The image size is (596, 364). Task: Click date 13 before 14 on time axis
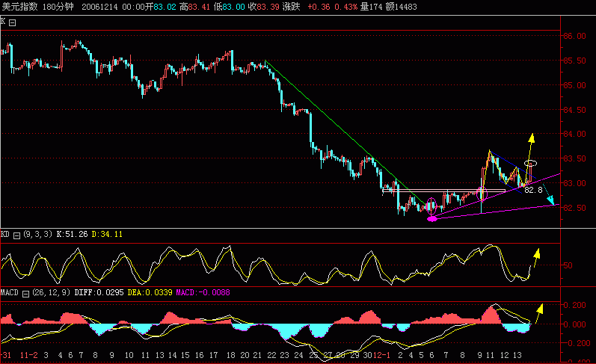tap(159, 355)
